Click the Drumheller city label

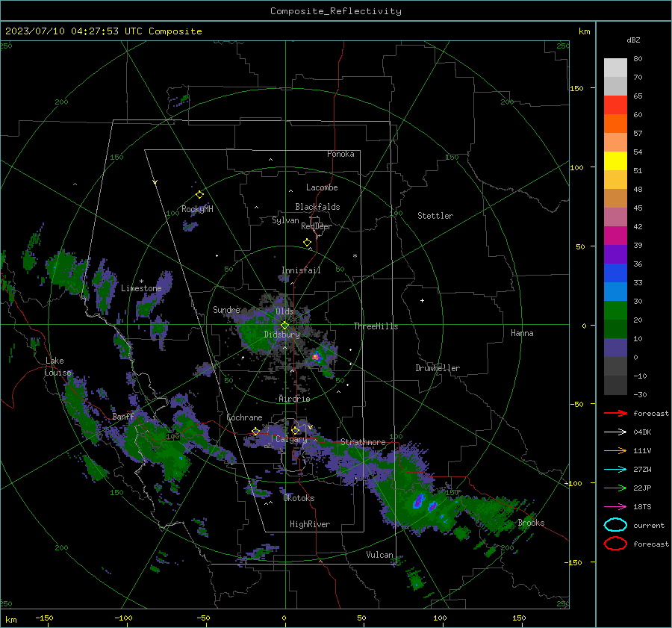(x=438, y=368)
